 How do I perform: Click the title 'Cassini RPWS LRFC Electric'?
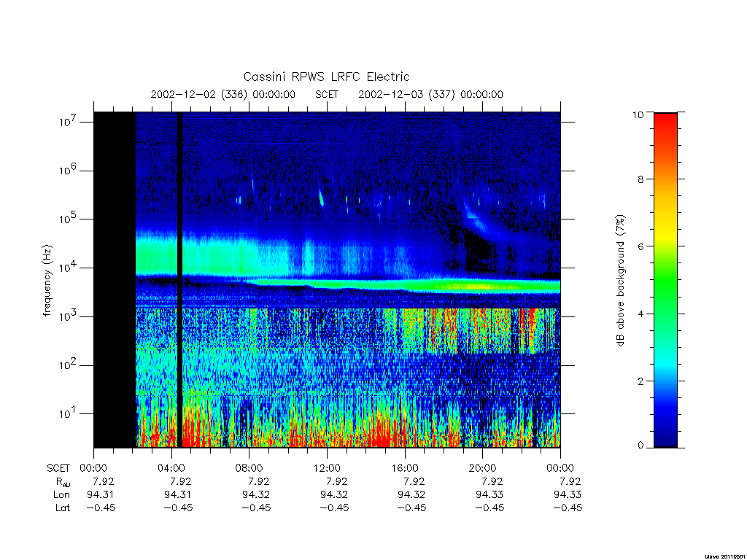(326, 77)
